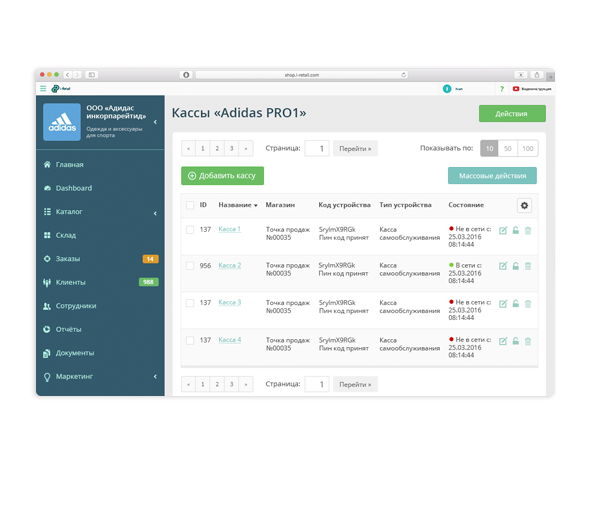Go to page 3 in top pagination
The height and width of the screenshot is (520, 591).
pos(231,148)
